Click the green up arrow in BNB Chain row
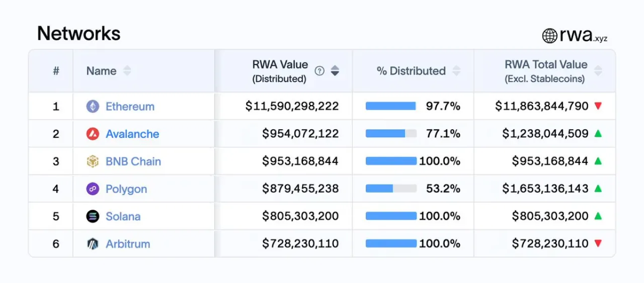This screenshot has width=644, height=283. pyautogui.click(x=598, y=161)
